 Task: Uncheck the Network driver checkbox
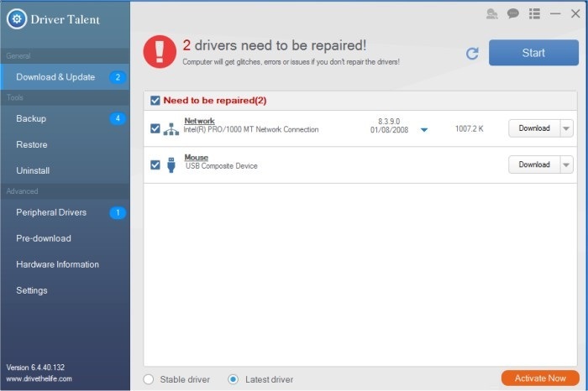click(x=155, y=128)
